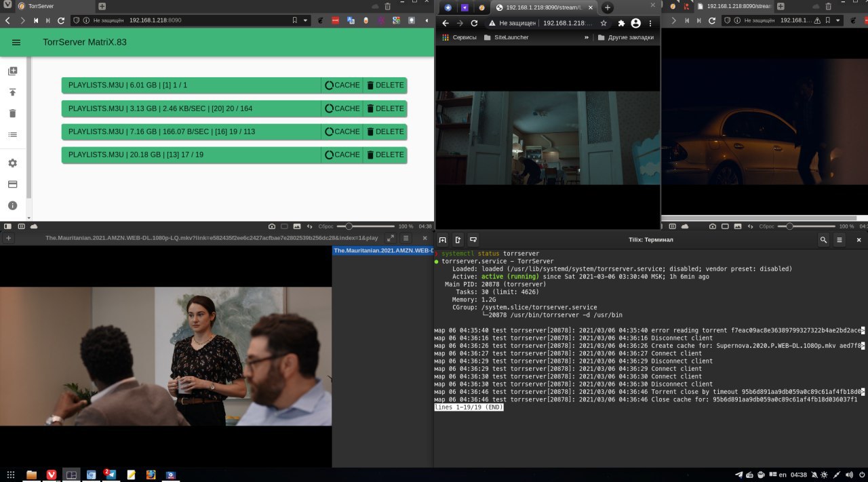The height and width of the screenshot is (482, 868).
Task: Reload the TorrServer page in Vivaldi
Action: point(61,20)
